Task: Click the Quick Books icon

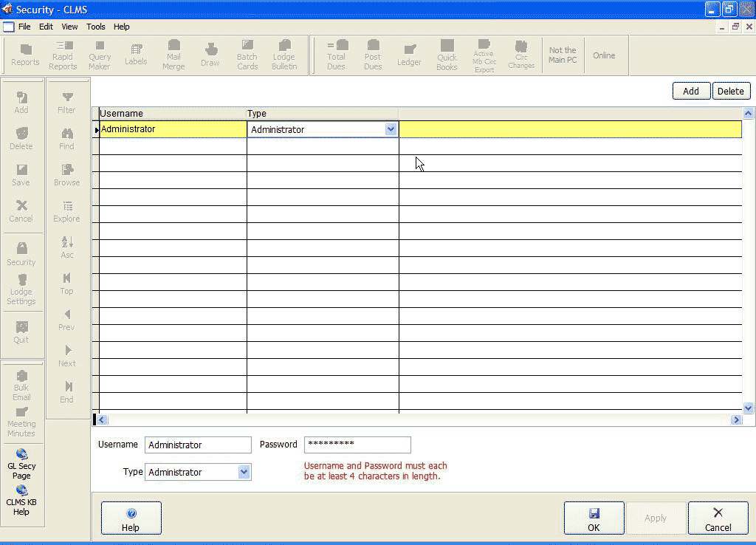Action: click(x=447, y=55)
